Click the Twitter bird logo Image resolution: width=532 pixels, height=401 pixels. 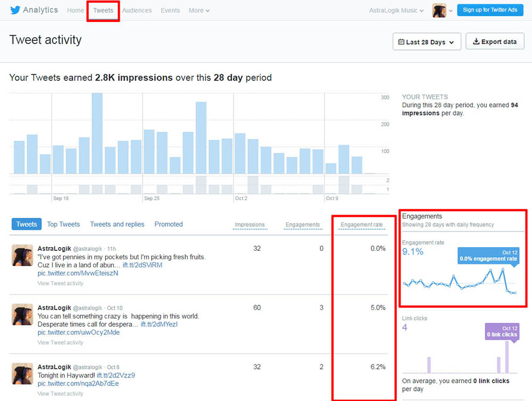(15, 10)
